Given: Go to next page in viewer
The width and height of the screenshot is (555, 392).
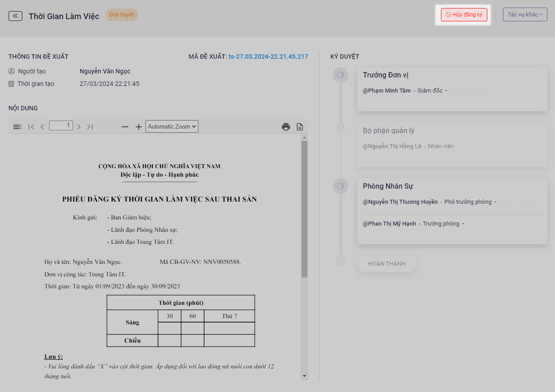Looking at the screenshot, I should point(79,127).
